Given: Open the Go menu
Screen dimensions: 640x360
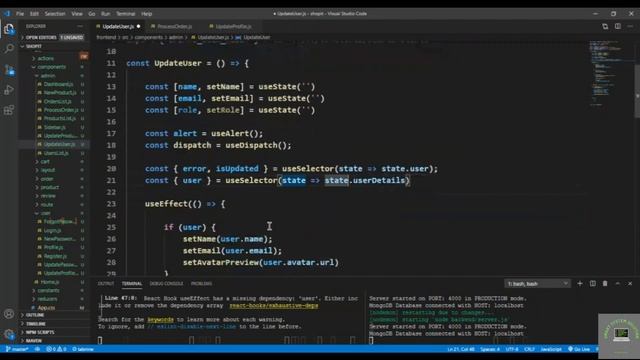Looking at the screenshot, I should point(92,13).
